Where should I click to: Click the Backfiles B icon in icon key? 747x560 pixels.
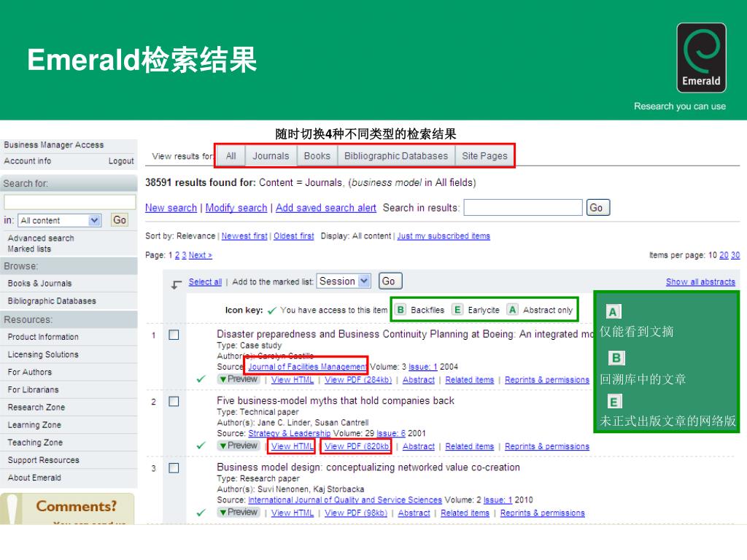(x=400, y=310)
